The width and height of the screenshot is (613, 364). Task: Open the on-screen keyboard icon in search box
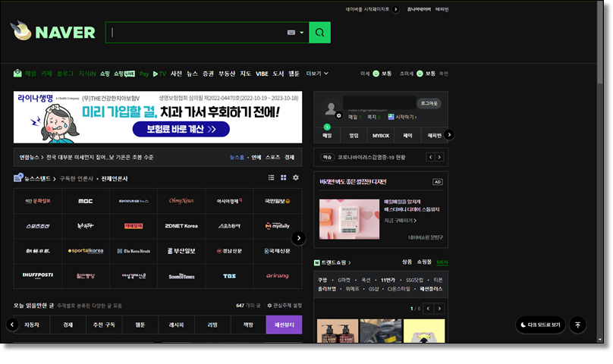pos(291,33)
